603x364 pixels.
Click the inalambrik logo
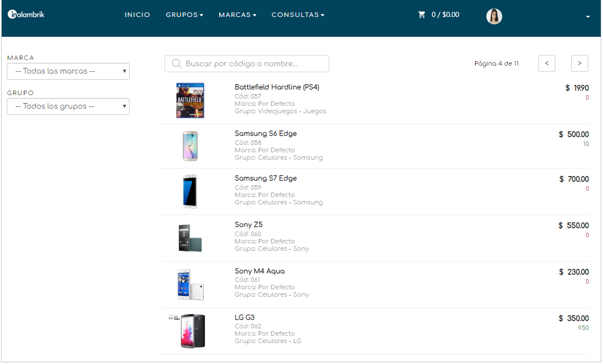pos(26,15)
